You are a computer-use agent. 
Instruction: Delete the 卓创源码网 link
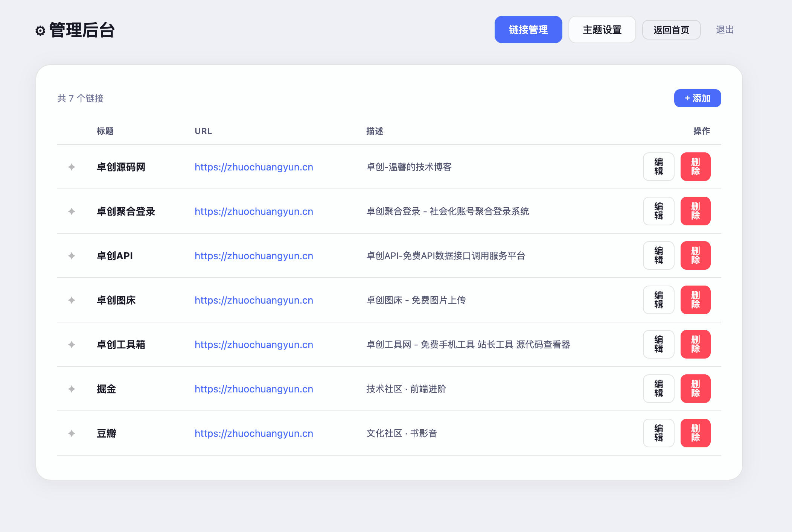coord(695,167)
